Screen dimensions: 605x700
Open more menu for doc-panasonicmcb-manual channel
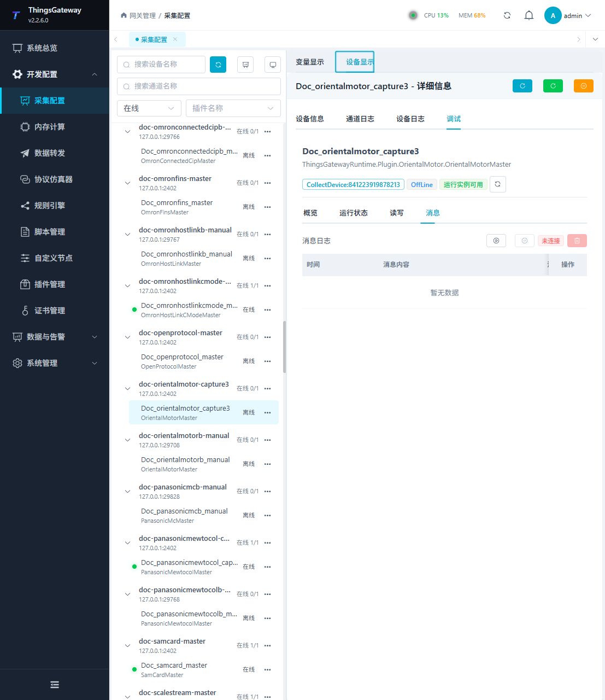(x=268, y=491)
